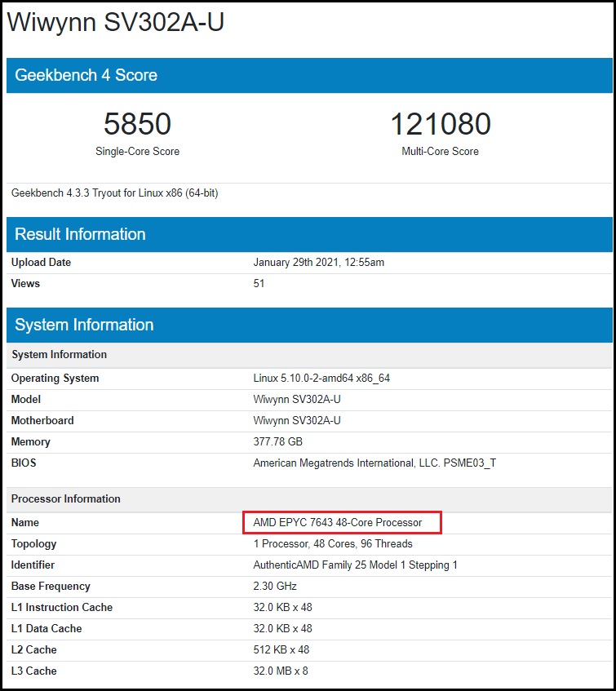Viewport: 616px width, 691px height.
Task: Select the 1 Processor, 48 Cores value
Action: point(333,544)
